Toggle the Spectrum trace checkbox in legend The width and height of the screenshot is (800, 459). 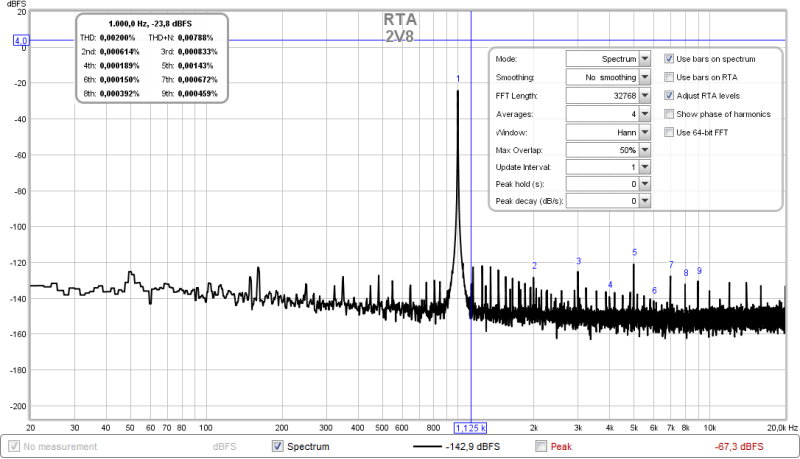click(278, 446)
